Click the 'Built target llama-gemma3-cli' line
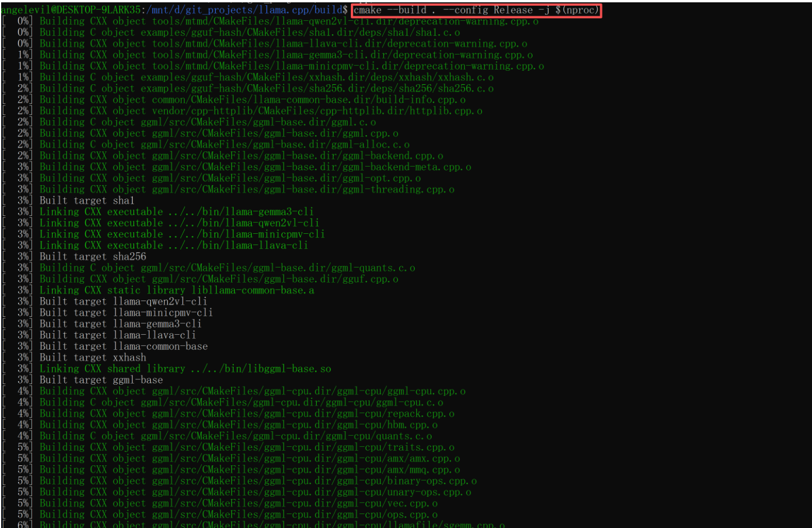The height and width of the screenshot is (528, 812). (101, 324)
